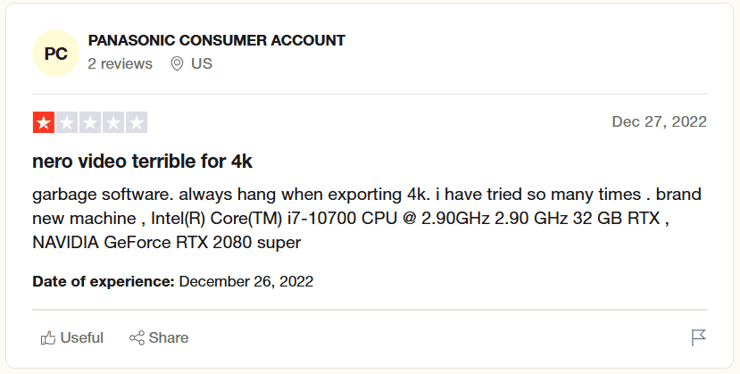The height and width of the screenshot is (374, 740).
Task: Click the Date of experience label
Action: (103, 282)
